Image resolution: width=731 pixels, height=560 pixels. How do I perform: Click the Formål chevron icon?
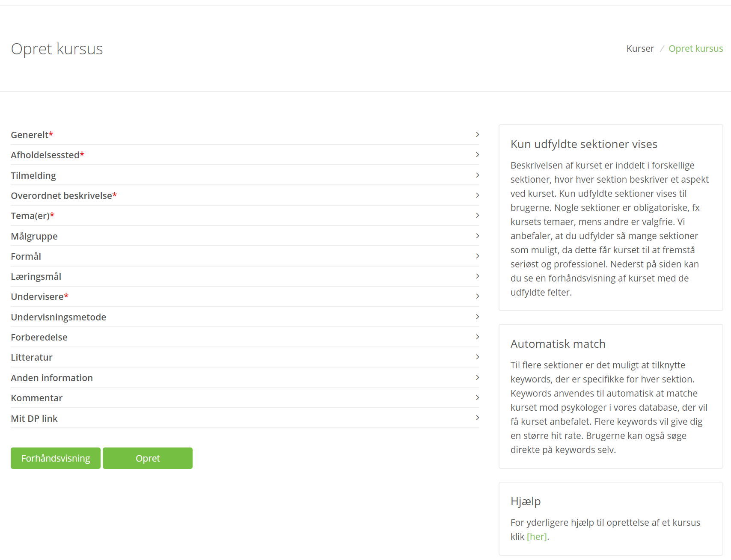(x=477, y=256)
